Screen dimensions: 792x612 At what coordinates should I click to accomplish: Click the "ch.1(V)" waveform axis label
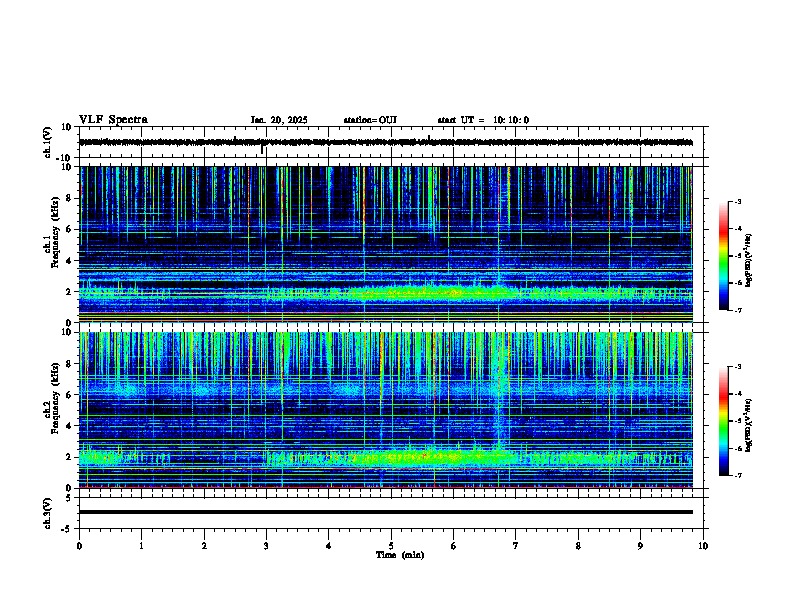(48, 142)
